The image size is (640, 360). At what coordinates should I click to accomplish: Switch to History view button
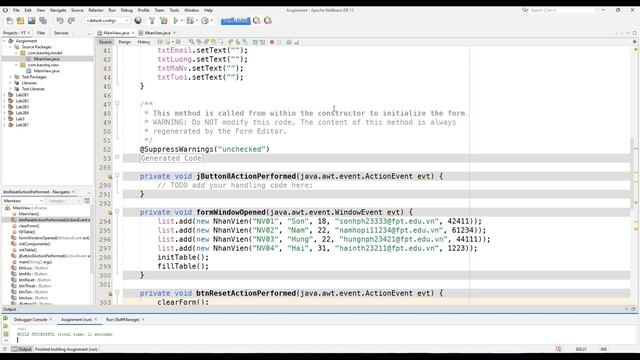tap(144, 42)
